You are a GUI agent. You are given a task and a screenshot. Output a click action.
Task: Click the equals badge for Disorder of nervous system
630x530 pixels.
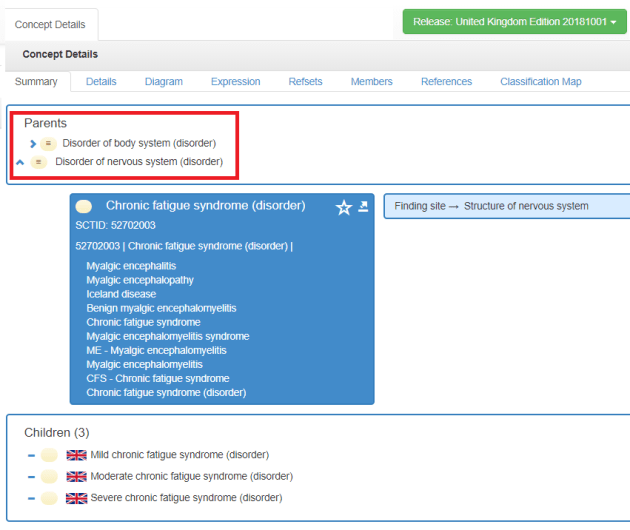point(39,162)
